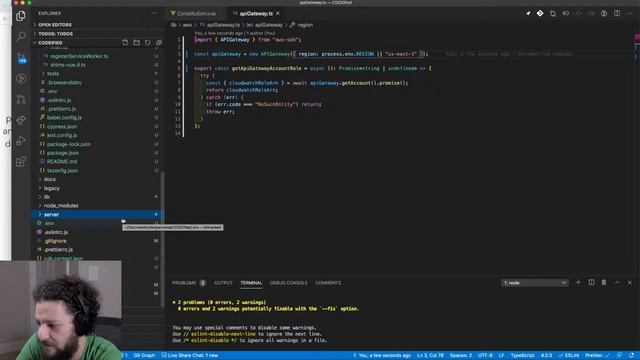Open editor more actions ellipsis
Viewport: 640px width, 360px height.
pyautogui.click(x=630, y=13)
